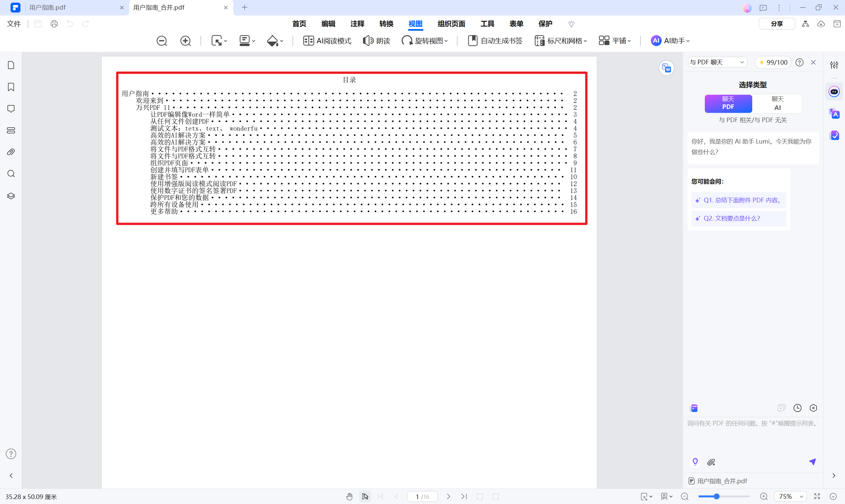Switch chat type to 聊天 AI
The image size is (845, 504).
coord(777,103)
